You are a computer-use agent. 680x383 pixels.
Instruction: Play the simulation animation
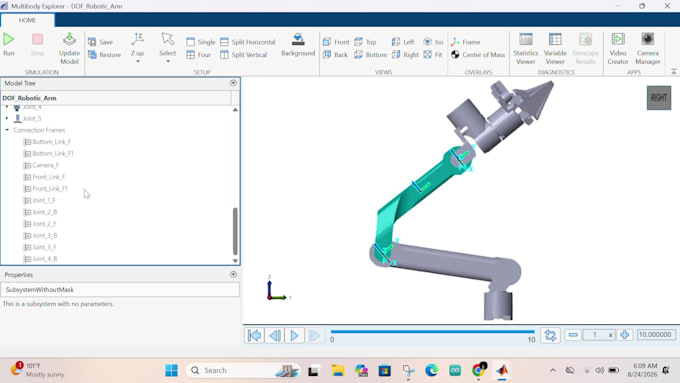point(294,335)
